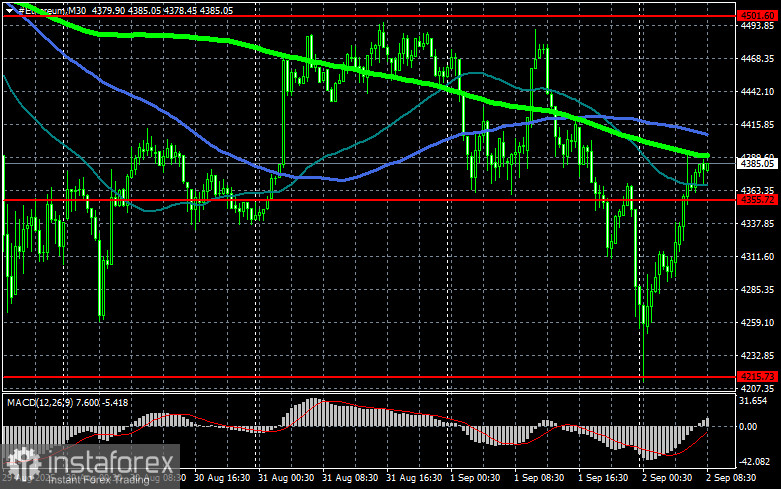Click the 4493.85 price scale value
Screen dimensions: 781x489
coord(758,26)
